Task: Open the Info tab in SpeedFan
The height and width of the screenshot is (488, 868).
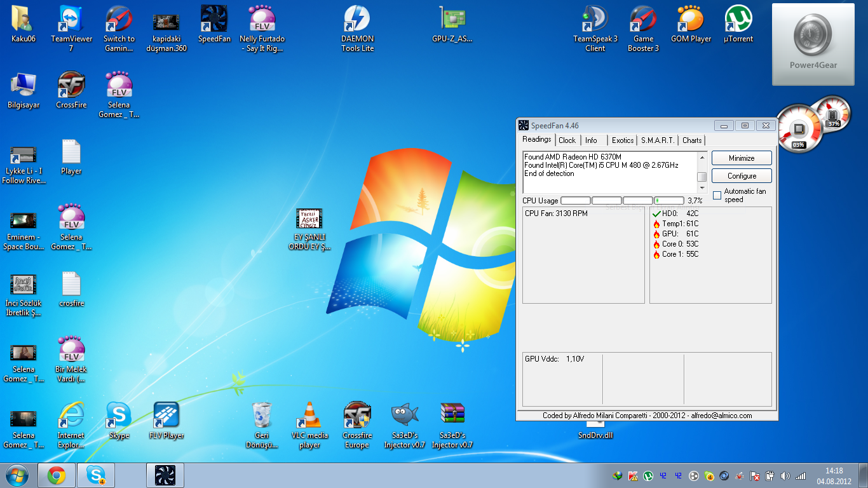Action: click(x=592, y=140)
